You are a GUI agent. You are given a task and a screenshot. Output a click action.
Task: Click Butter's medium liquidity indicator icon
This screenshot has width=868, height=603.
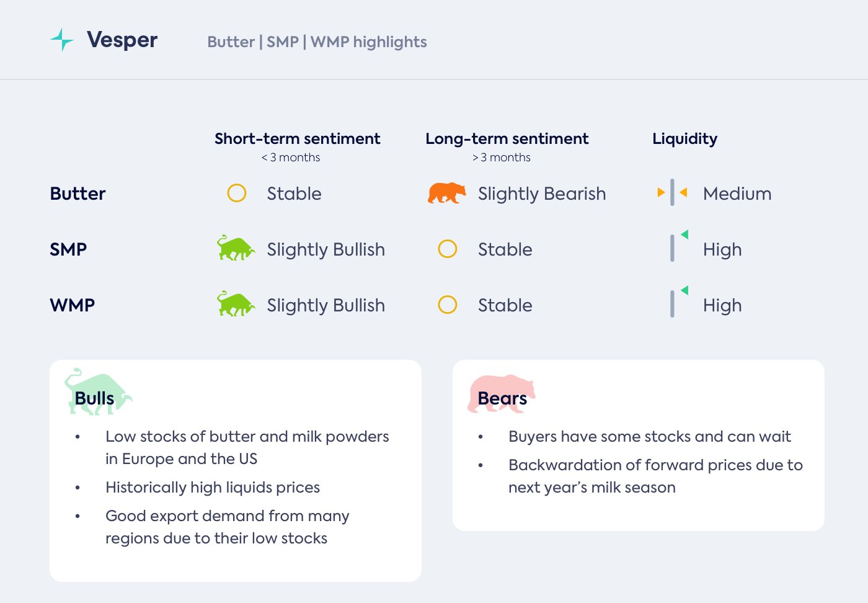[672, 192]
